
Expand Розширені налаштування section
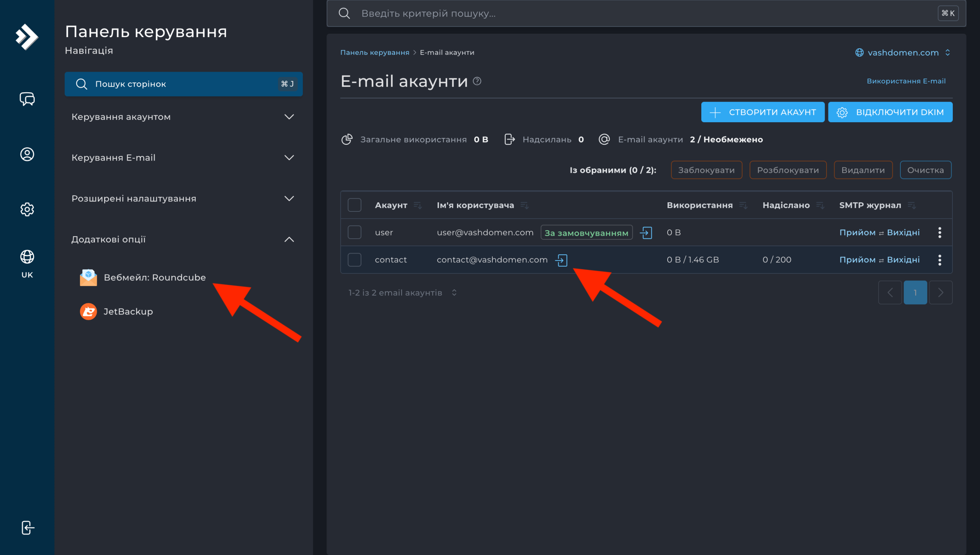(183, 199)
